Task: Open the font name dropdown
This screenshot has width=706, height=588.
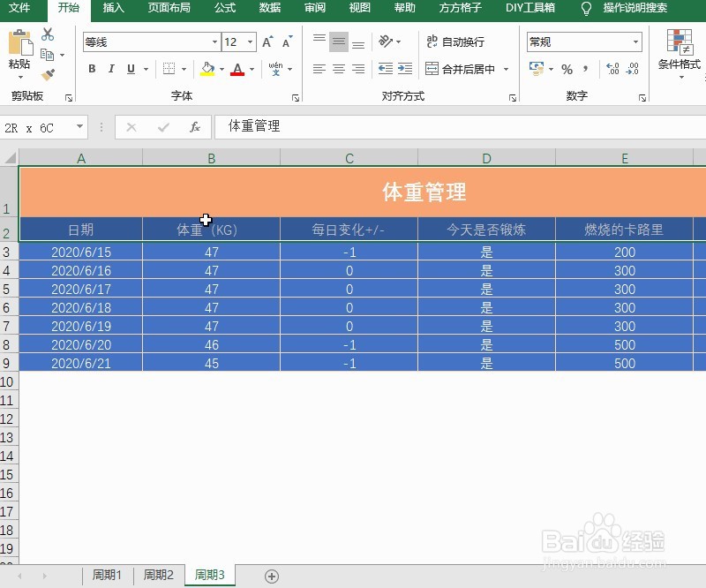Action: [x=215, y=41]
